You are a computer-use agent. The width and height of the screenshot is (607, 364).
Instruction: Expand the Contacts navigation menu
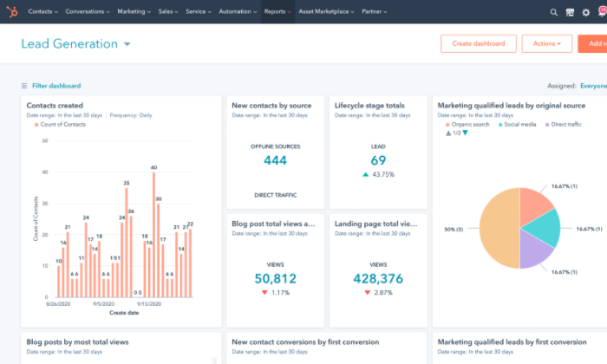(42, 12)
